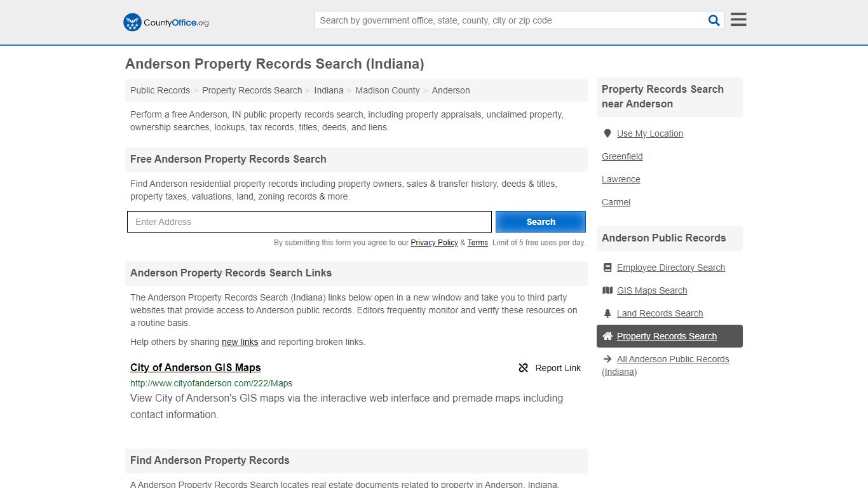This screenshot has width=868, height=488.
Task: Open the CountyOffice.org logo homepage
Action: pos(166,22)
